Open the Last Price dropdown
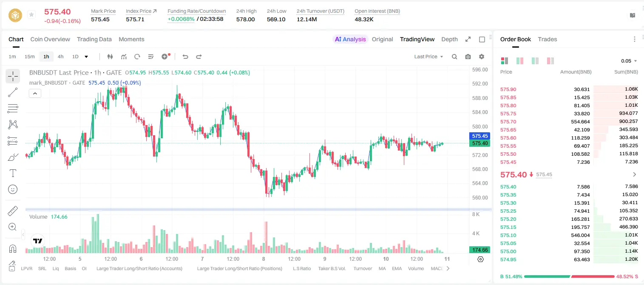This screenshot has width=644, height=285. (x=428, y=57)
